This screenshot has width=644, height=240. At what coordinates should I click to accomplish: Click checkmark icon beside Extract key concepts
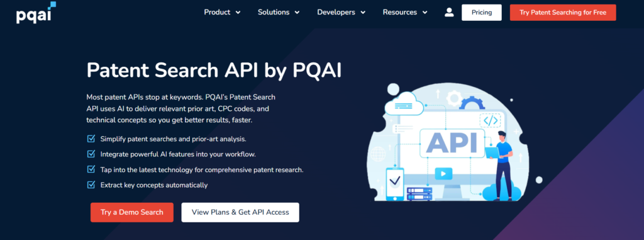click(91, 185)
